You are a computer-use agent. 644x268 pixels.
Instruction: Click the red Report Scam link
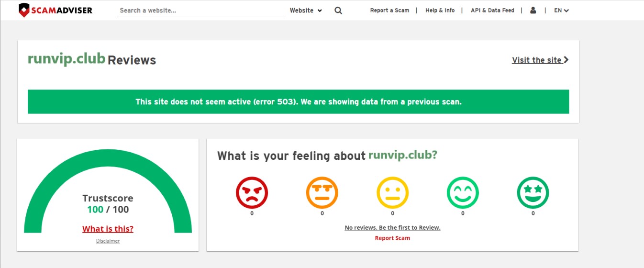392,238
